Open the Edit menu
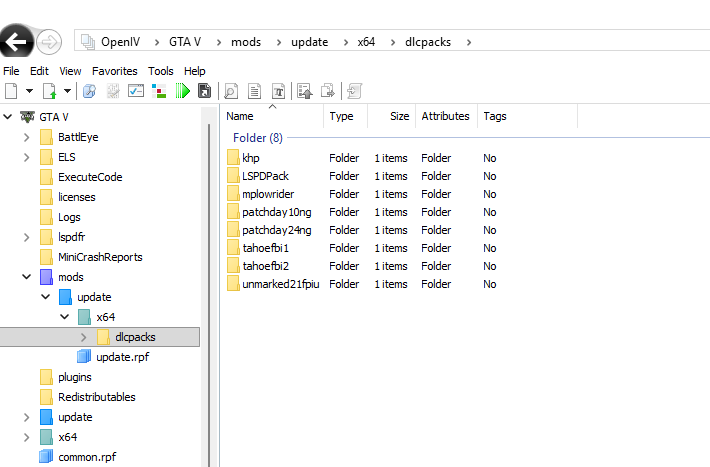Image resolution: width=710 pixels, height=467 pixels. [x=39, y=71]
